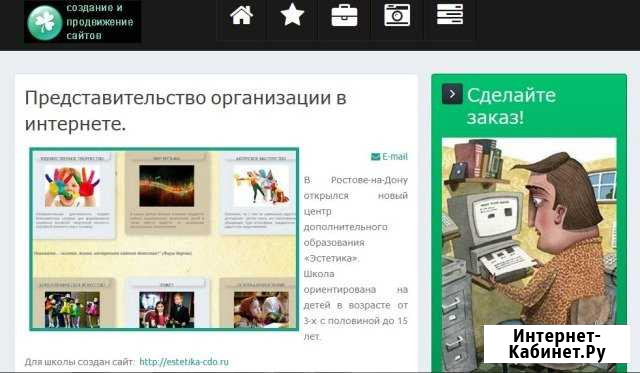Open the camera gallery icon
The width and height of the screenshot is (640, 373).
point(397,15)
